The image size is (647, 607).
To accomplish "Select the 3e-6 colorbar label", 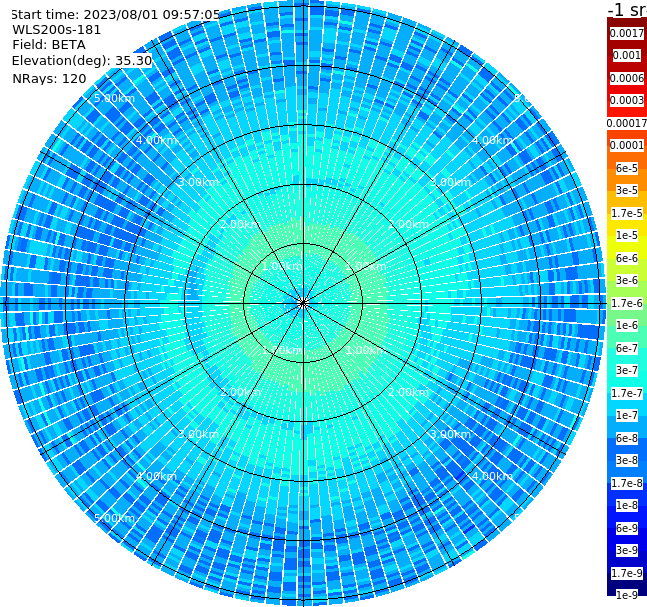I will pos(627,280).
